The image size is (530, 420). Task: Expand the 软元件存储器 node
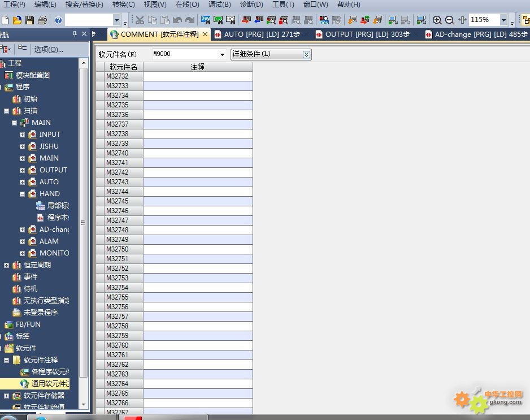(6, 396)
